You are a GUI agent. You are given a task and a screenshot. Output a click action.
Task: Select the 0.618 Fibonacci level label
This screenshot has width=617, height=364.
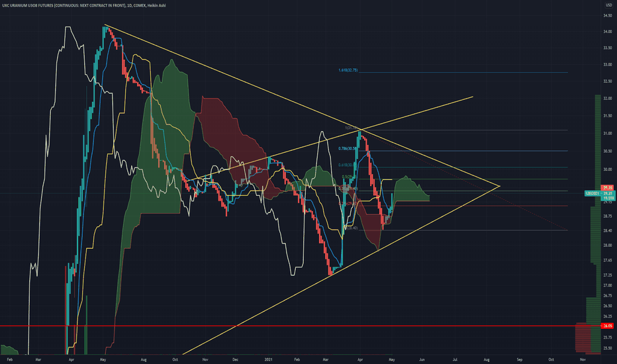348,165
